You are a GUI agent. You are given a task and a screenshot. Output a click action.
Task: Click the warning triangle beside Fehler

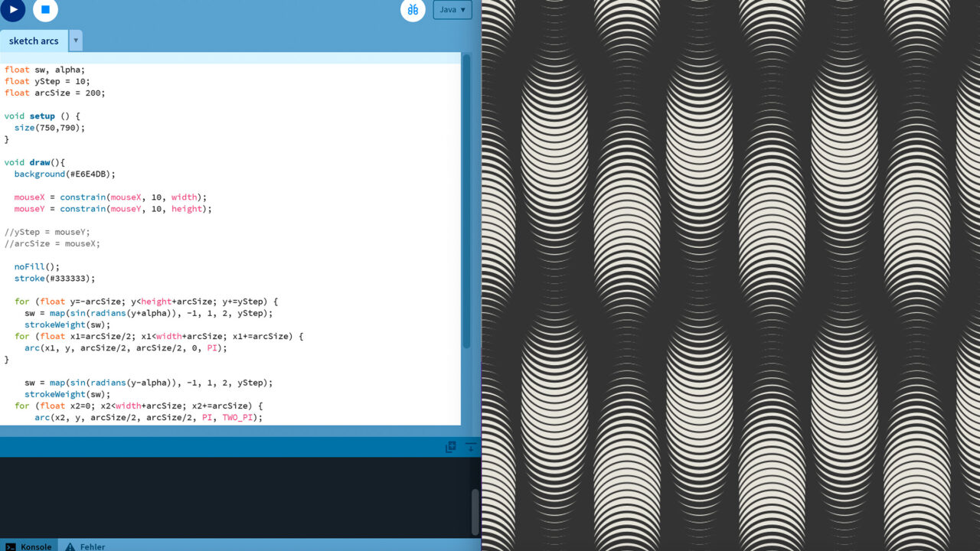coord(69,546)
